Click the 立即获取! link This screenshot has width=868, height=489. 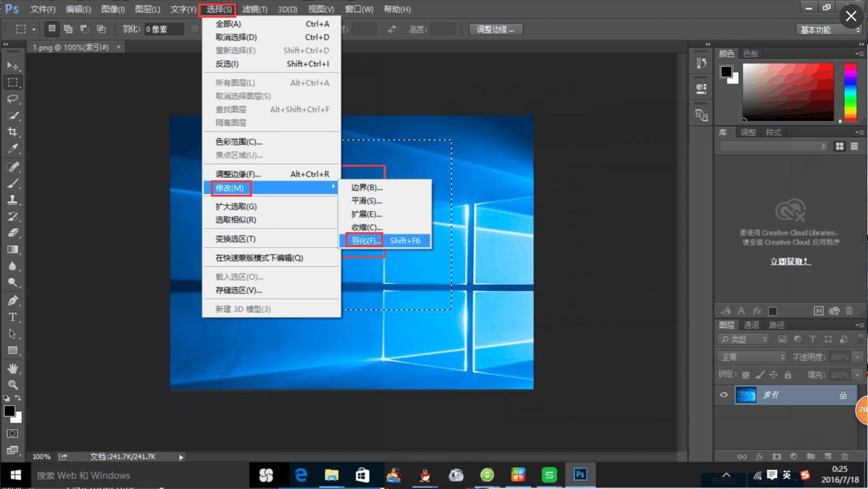click(x=790, y=261)
